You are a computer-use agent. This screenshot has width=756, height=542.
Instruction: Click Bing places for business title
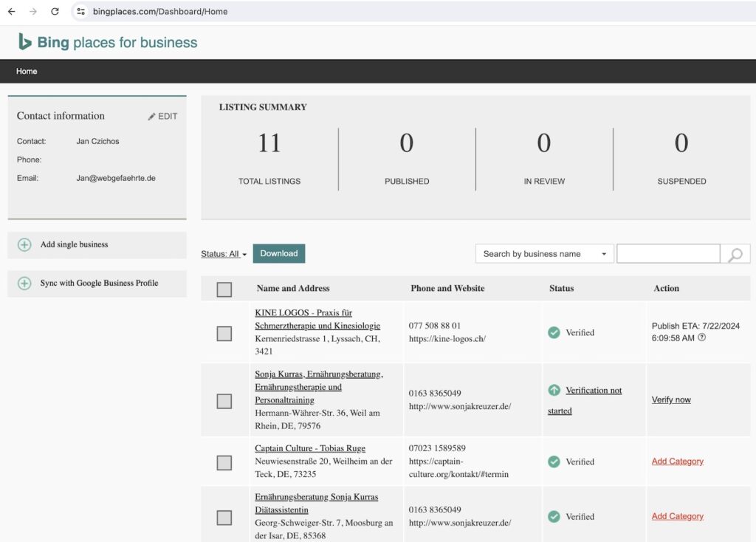pyautogui.click(x=117, y=42)
